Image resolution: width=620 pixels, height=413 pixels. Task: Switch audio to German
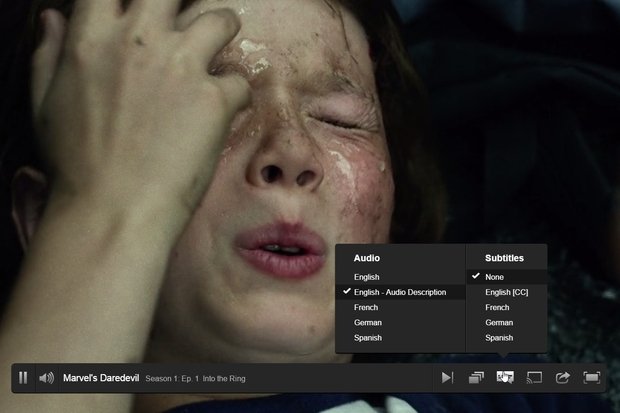400,322
